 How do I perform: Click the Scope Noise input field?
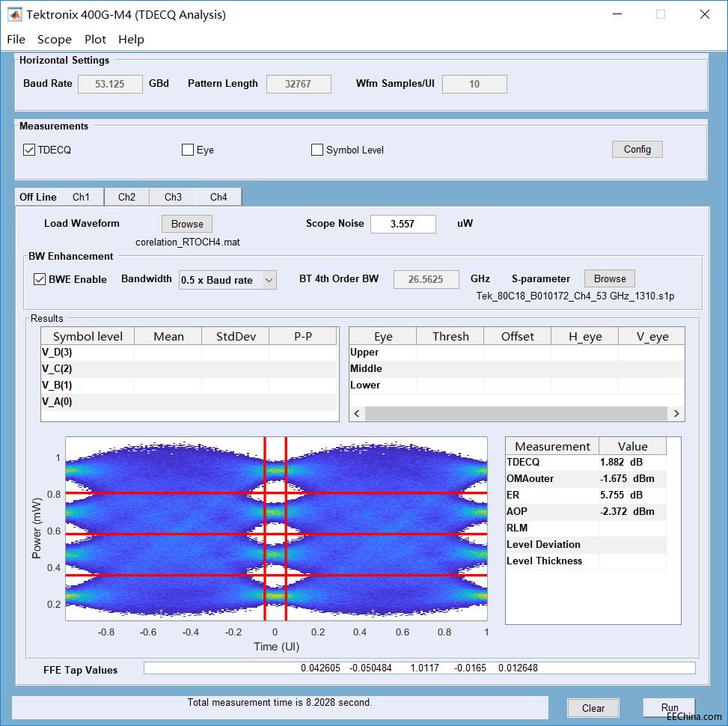[403, 224]
